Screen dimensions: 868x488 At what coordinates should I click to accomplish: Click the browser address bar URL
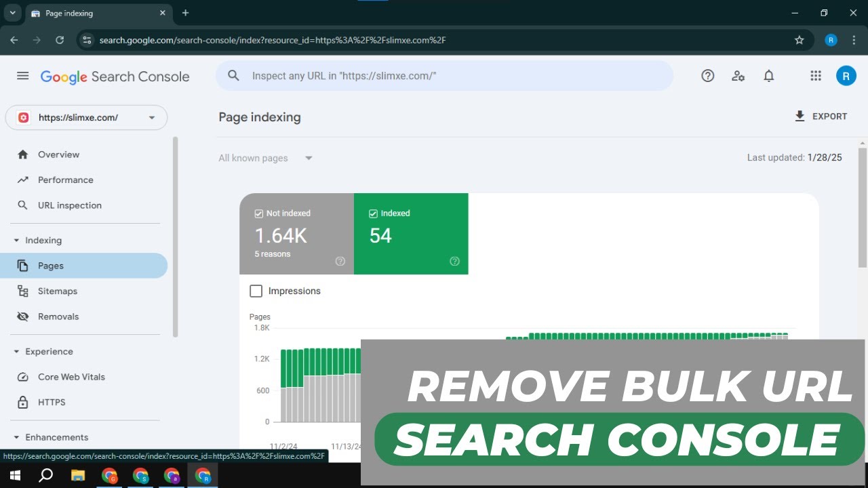pyautogui.click(x=272, y=40)
